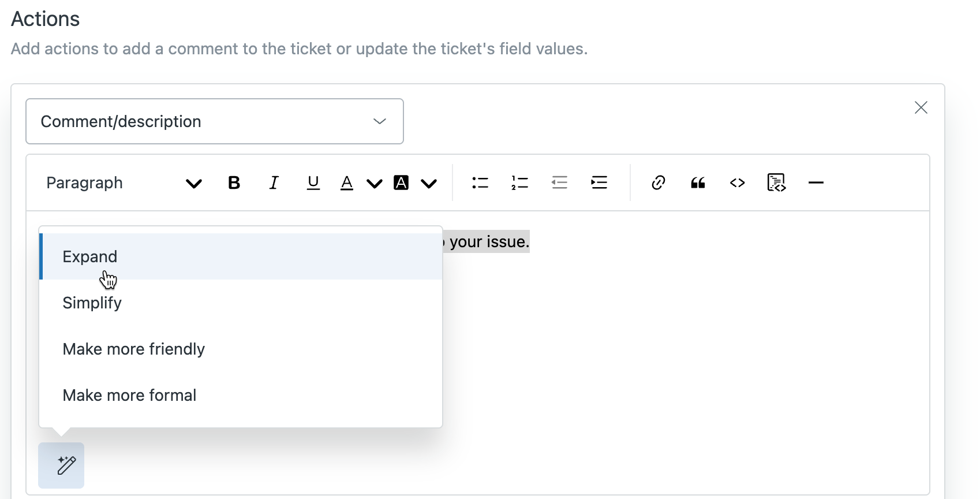The width and height of the screenshot is (980, 499).
Task: Open the background highlight color arrow
Action: [429, 184]
